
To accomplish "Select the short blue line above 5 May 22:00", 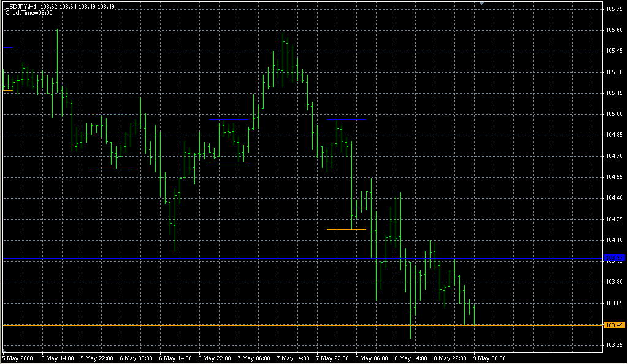I will (x=111, y=116).
